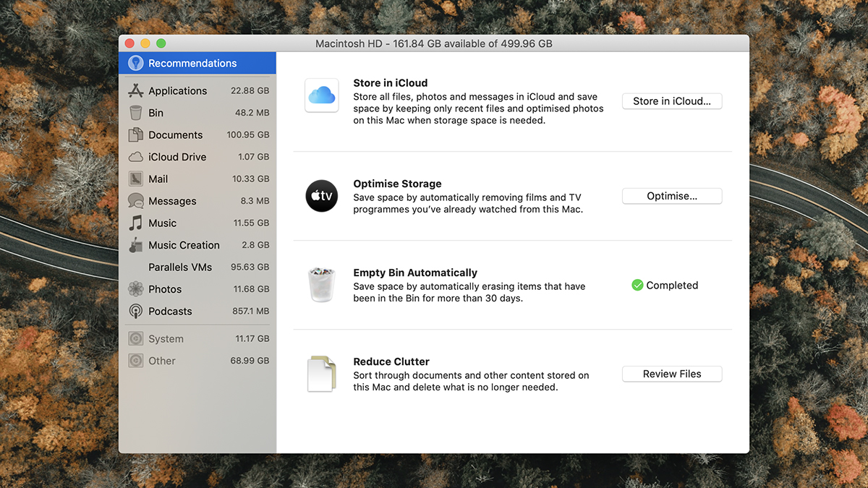The width and height of the screenshot is (868, 488).
Task: Click the greyed Other label
Action: (x=162, y=361)
